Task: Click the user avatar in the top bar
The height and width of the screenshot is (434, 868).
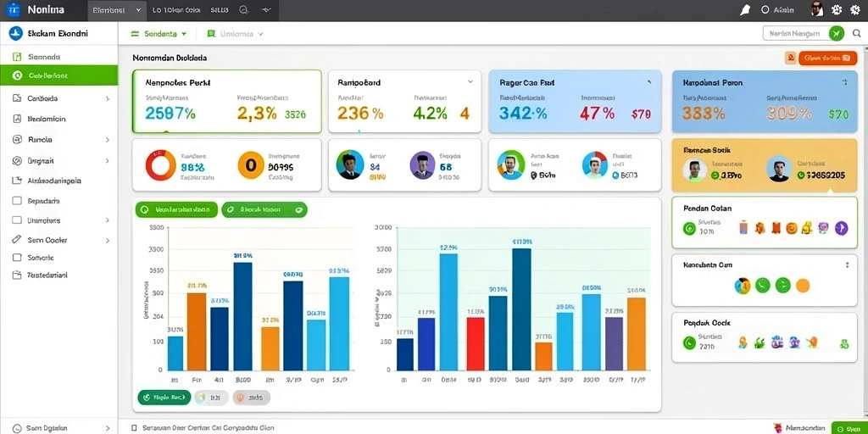Action: click(816, 9)
